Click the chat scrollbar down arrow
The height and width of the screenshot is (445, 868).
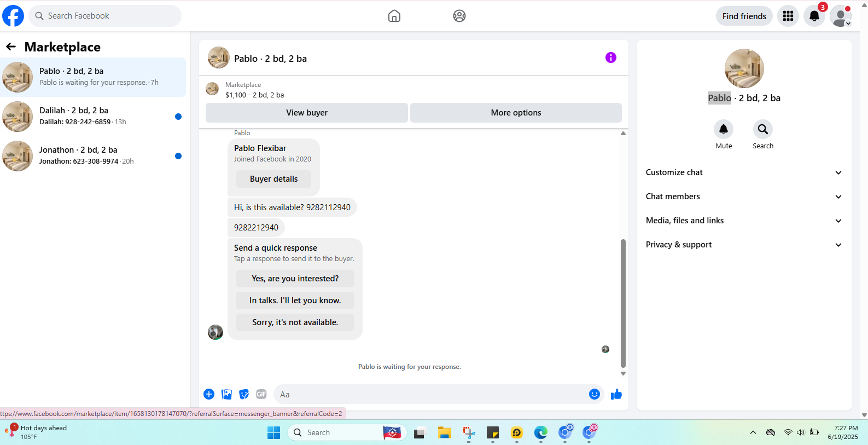tap(623, 373)
